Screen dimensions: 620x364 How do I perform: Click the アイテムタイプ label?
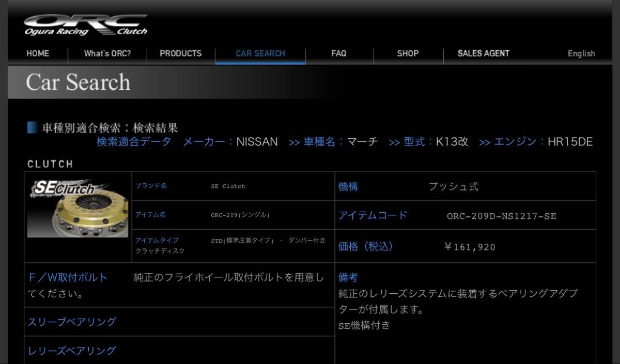[157, 240]
